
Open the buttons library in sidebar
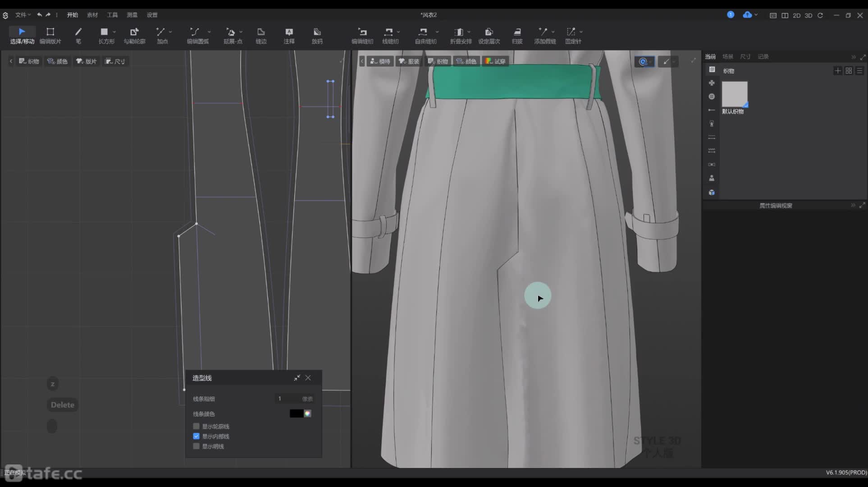click(712, 96)
